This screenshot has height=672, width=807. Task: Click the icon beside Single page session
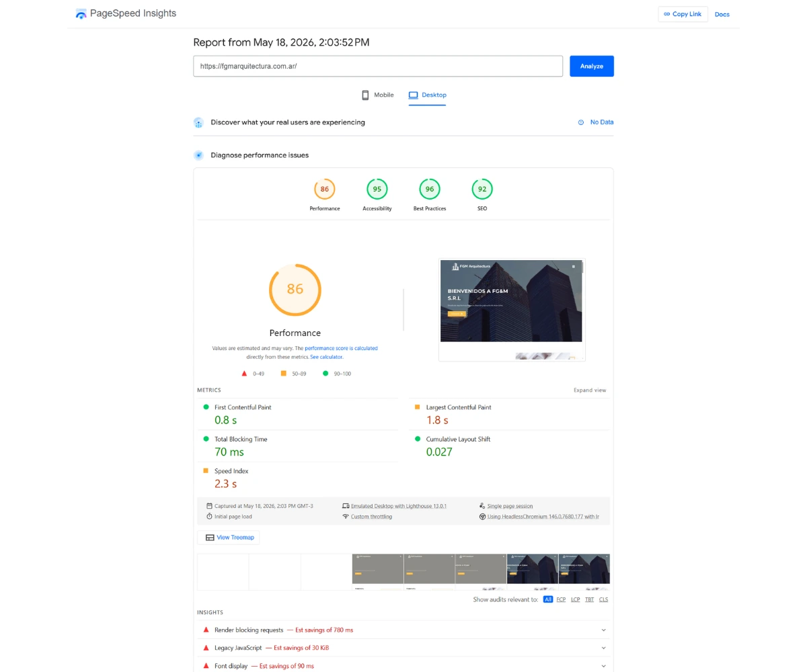482,506
